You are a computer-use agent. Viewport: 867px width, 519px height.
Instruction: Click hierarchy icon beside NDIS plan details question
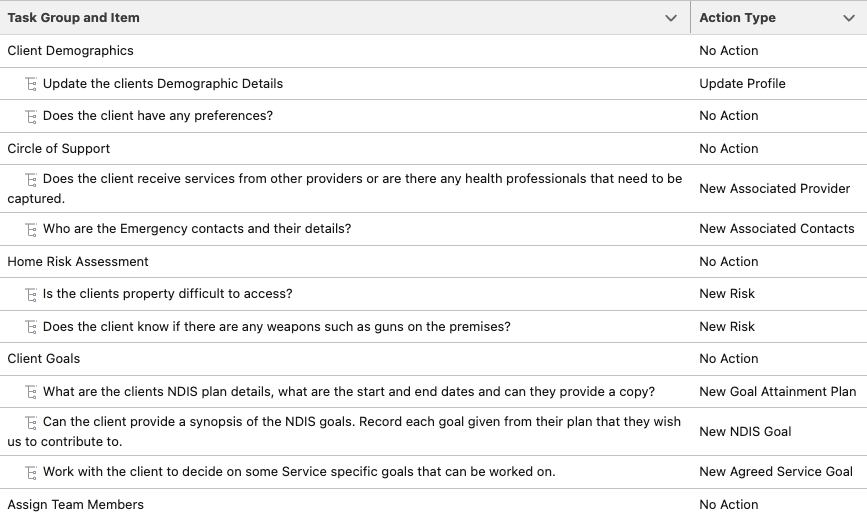32,392
